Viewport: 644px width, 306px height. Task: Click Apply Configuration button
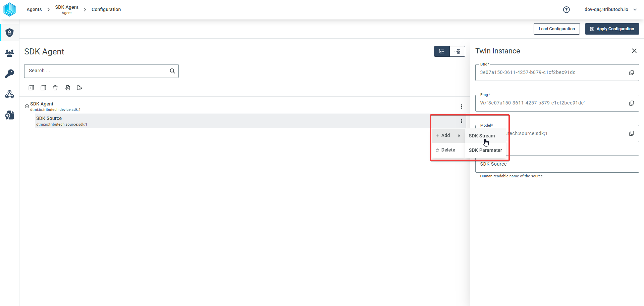pos(612,29)
